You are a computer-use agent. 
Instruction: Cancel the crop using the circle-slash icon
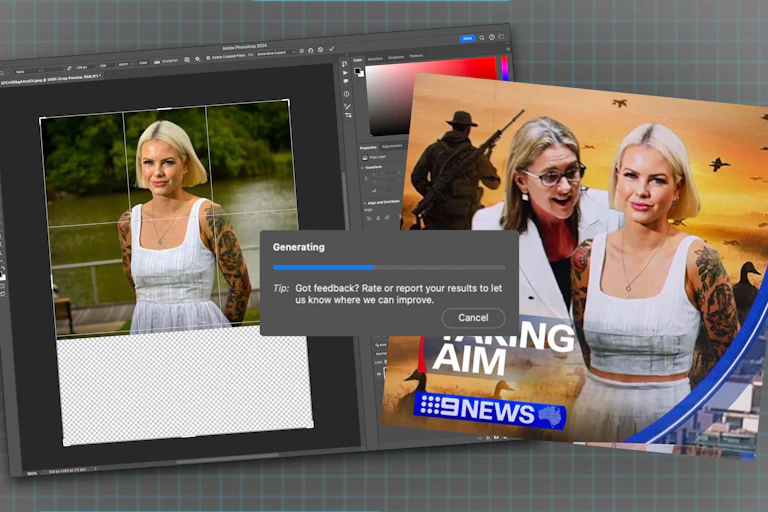tap(320, 49)
